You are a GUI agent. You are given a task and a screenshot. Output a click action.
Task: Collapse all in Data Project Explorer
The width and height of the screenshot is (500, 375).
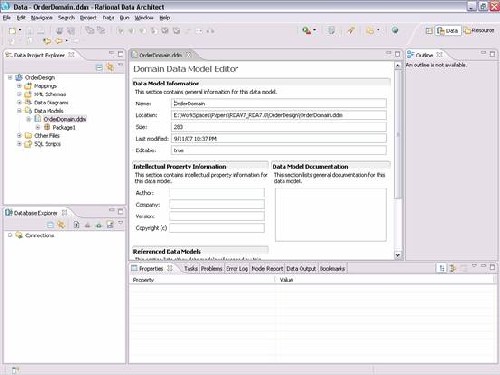(x=99, y=68)
